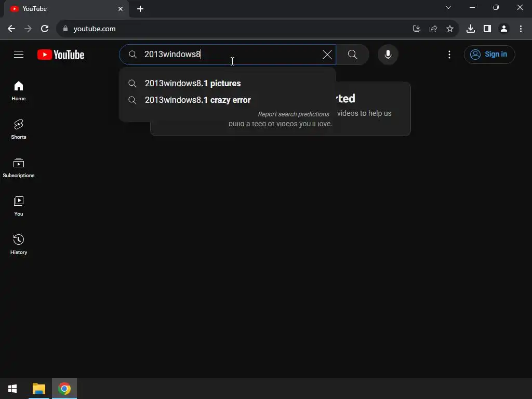Select suggestion '2013windows8.1 crazy error'
The width and height of the screenshot is (532, 399).
point(228,100)
